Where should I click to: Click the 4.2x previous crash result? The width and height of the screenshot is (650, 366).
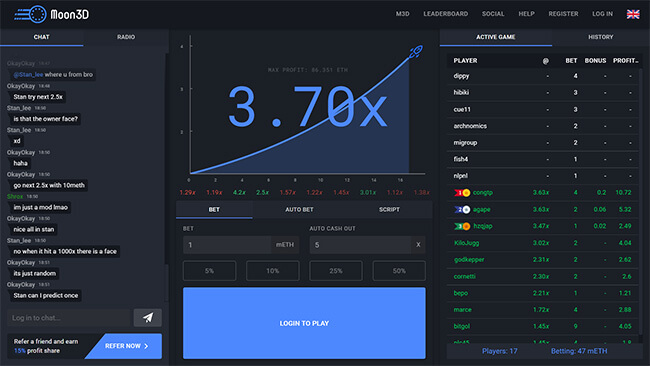(239, 193)
